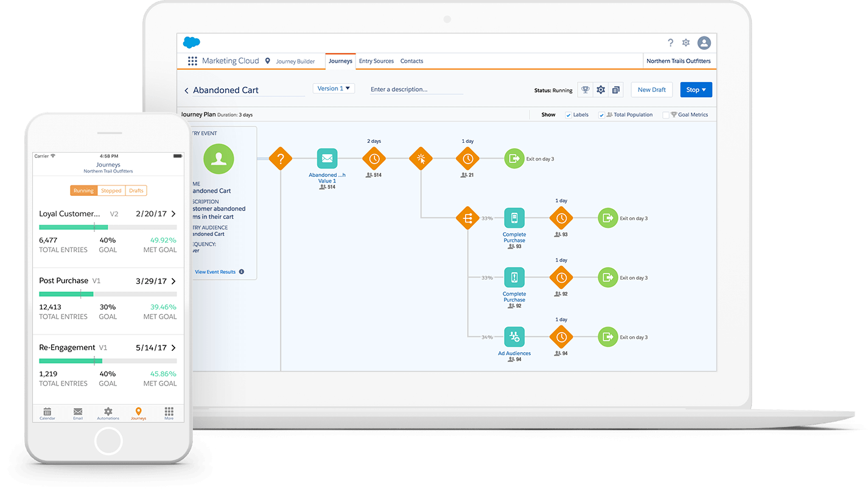Image resolution: width=868 pixels, height=492 pixels.
Task: Open Journeys tab on phone bottom bar
Action: pyautogui.click(x=138, y=414)
